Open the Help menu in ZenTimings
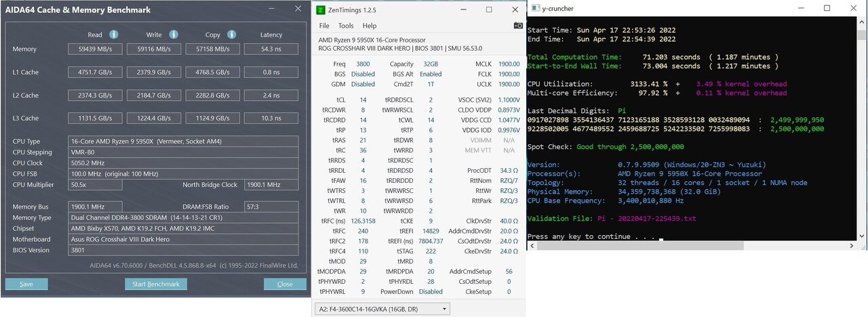 [x=369, y=26]
